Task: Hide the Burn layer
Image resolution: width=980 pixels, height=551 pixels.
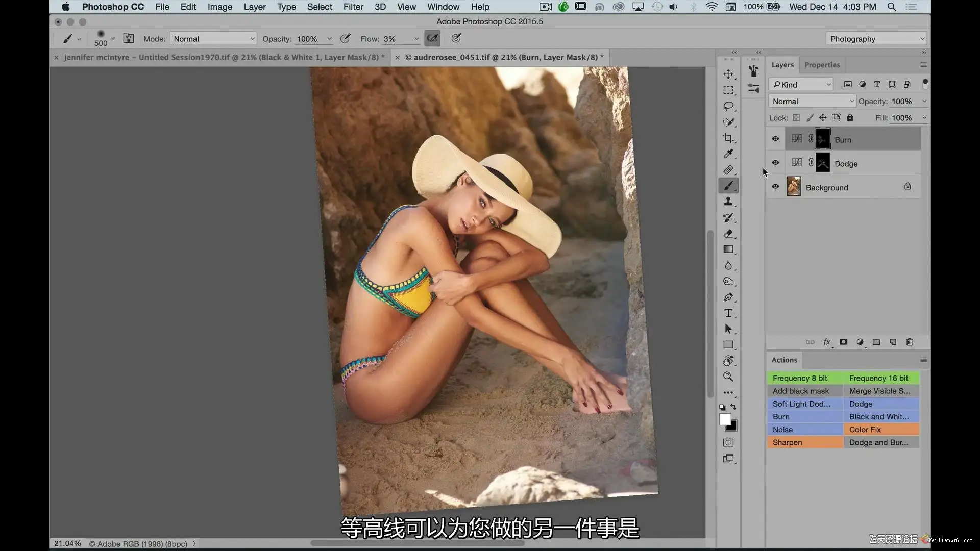Action: (x=775, y=139)
